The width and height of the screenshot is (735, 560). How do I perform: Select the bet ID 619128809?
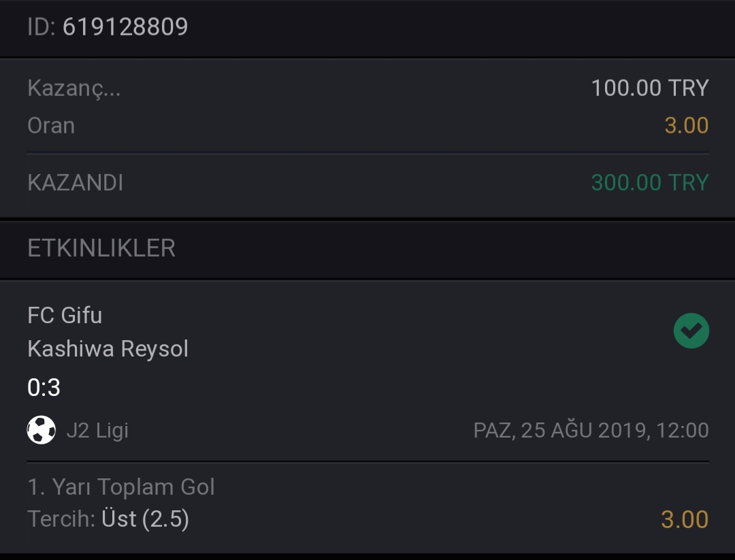point(125,27)
